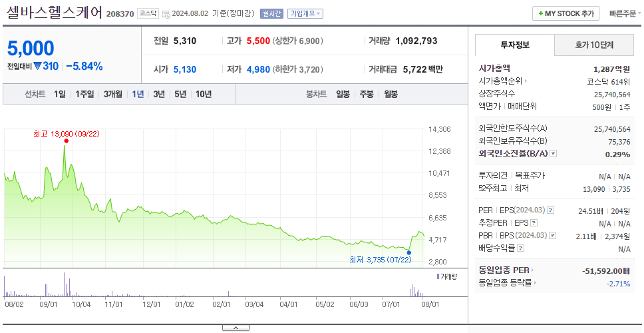Click PBR value 2.11배

(x=585, y=236)
